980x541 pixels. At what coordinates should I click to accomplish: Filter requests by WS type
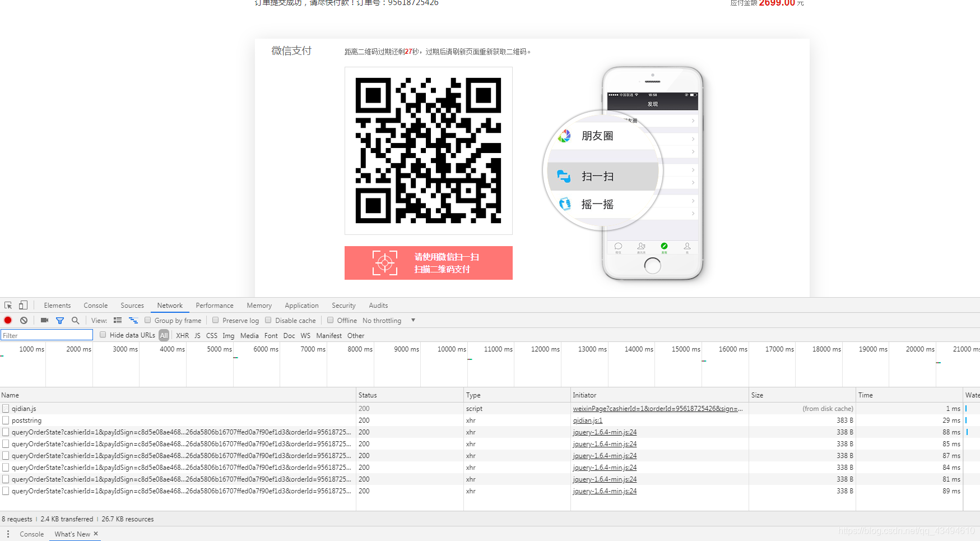[305, 336]
